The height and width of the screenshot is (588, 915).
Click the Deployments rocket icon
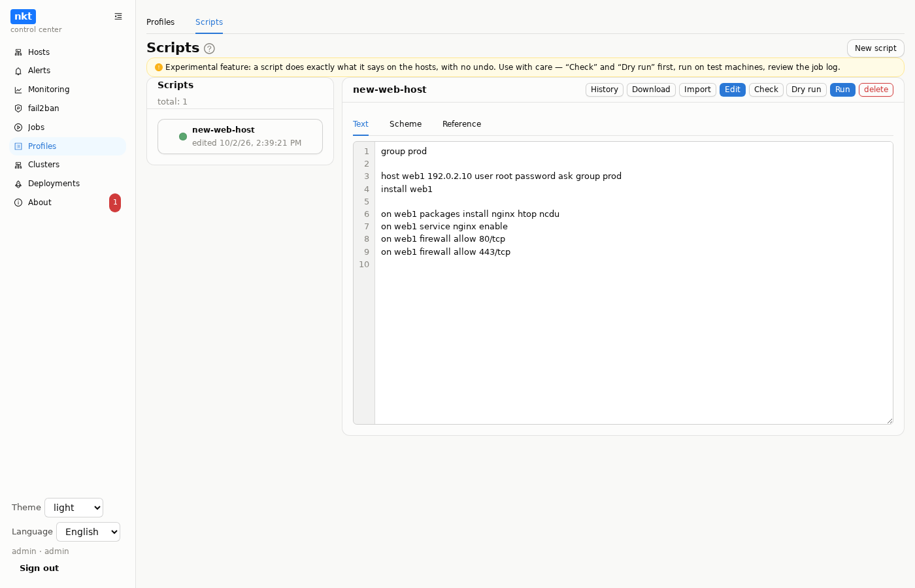click(18, 184)
